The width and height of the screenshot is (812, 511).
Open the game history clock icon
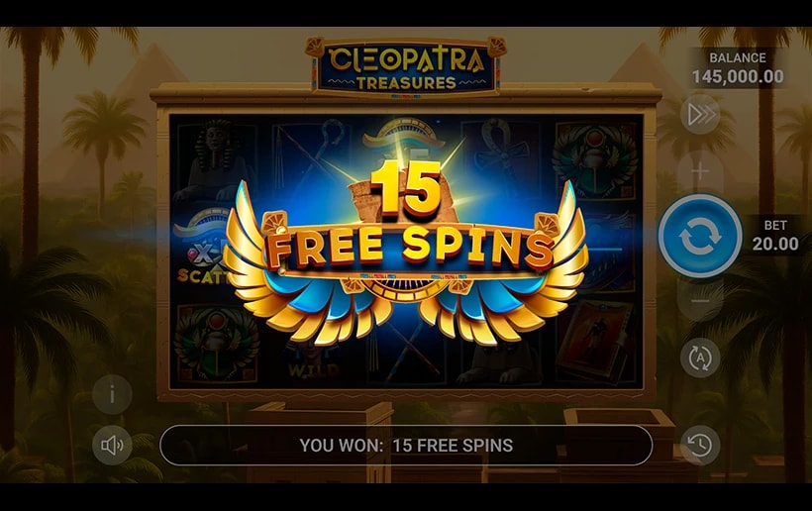pyautogui.click(x=700, y=445)
